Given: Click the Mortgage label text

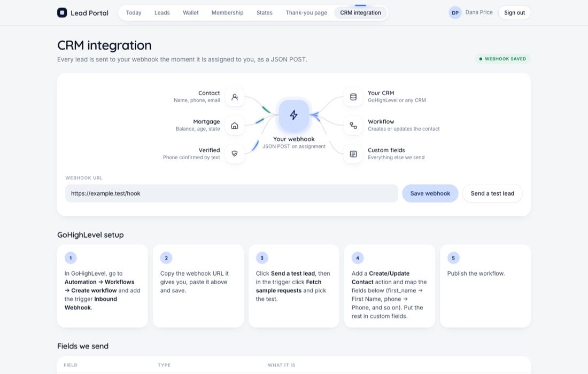Looking at the screenshot, I should coord(207,122).
